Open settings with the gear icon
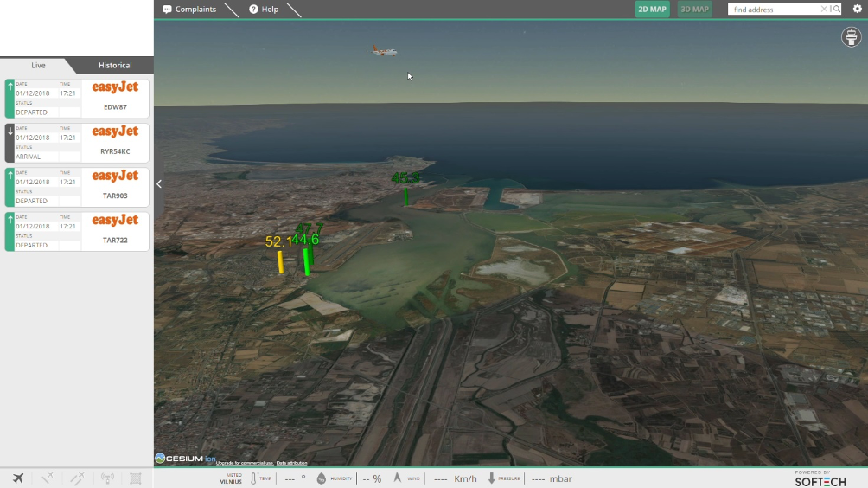Image resolution: width=868 pixels, height=488 pixels. 857,9
